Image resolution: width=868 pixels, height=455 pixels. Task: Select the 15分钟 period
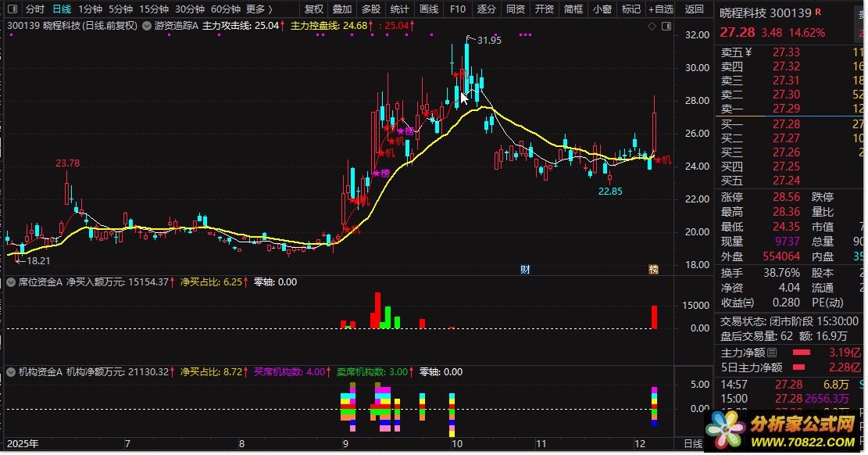153,9
